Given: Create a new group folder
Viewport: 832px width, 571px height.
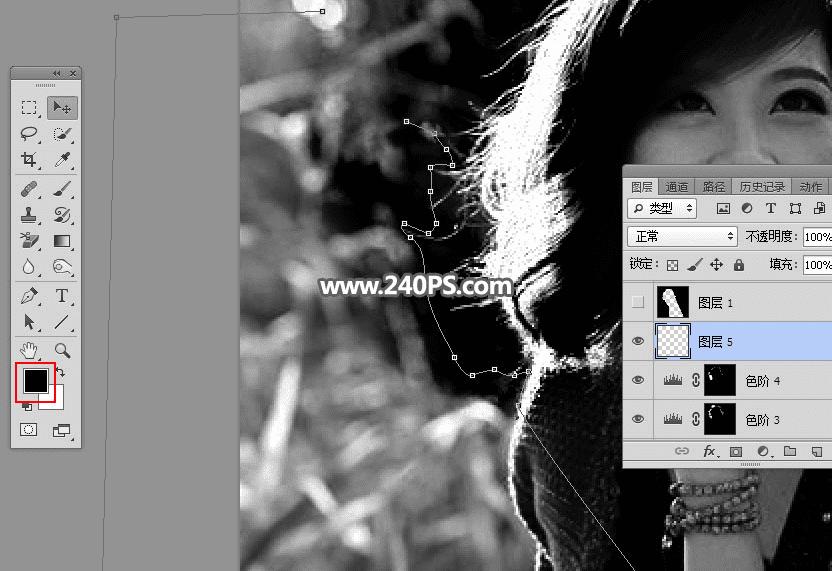Looking at the screenshot, I should coord(790,452).
